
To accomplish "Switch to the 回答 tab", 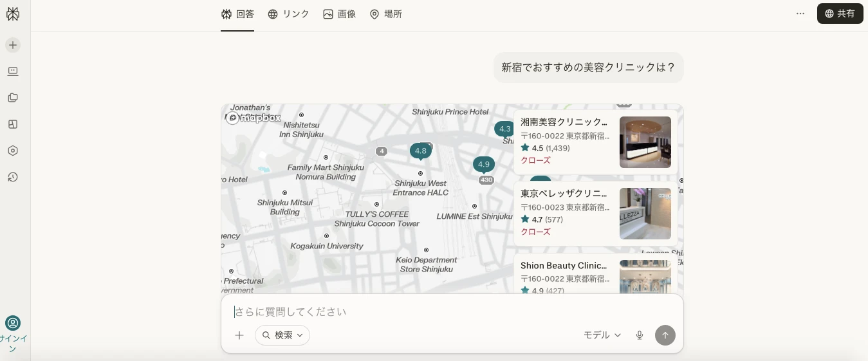I will click(x=237, y=14).
